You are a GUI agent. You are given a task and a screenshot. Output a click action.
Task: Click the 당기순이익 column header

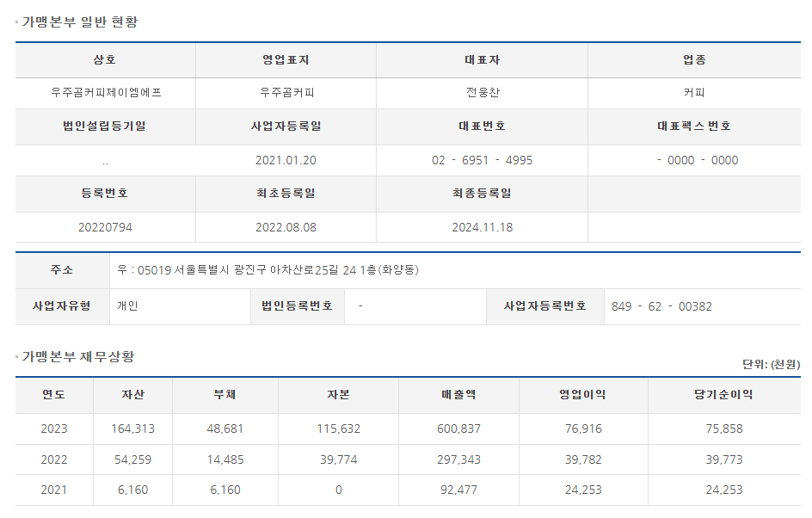[x=724, y=395]
